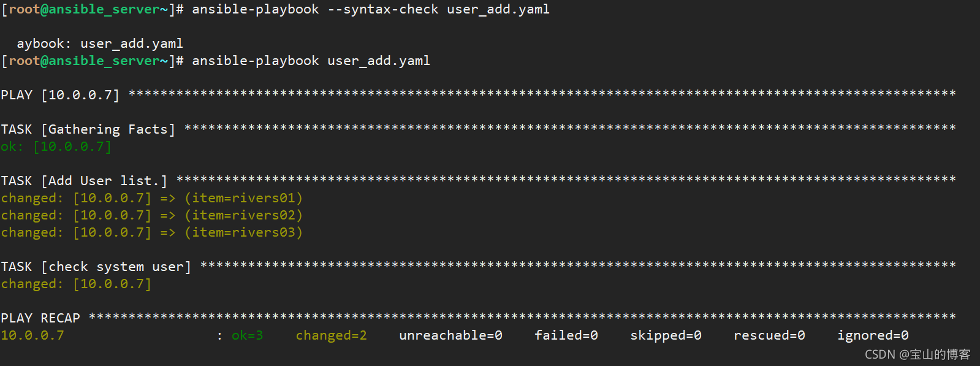The width and height of the screenshot is (980, 366).
Task: Click the TASK [Gathering Facts] header
Action: (88, 129)
